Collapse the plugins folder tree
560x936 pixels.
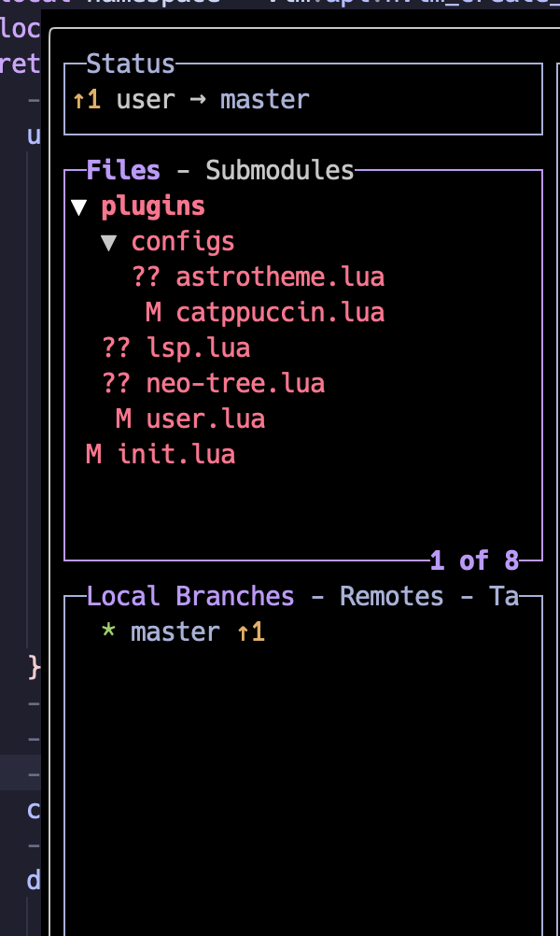pos(79,206)
